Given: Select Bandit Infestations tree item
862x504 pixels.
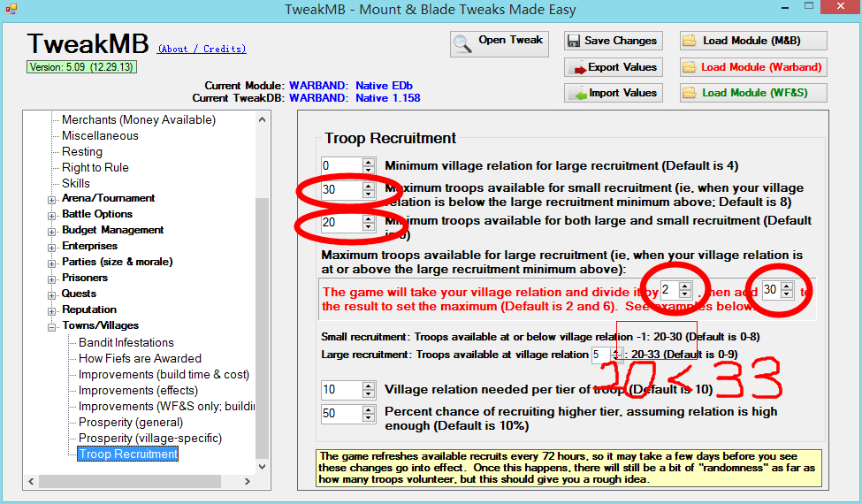Looking at the screenshot, I should pyautogui.click(x=126, y=342).
